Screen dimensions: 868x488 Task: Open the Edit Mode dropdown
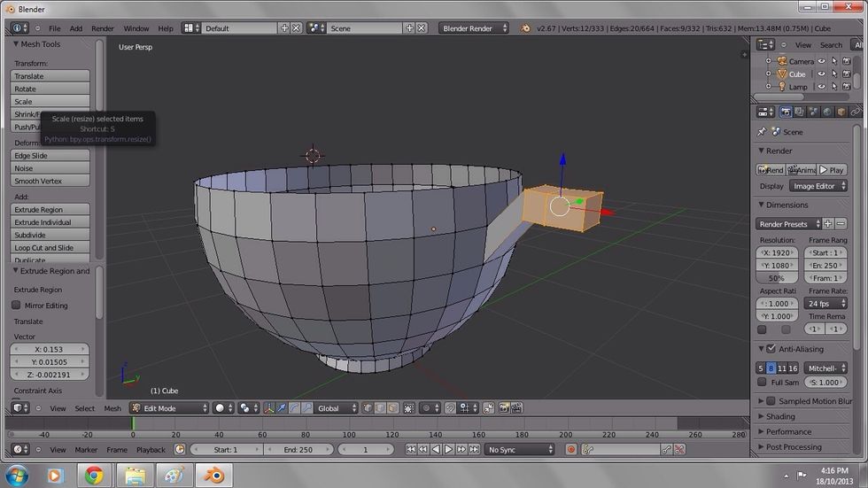click(169, 408)
